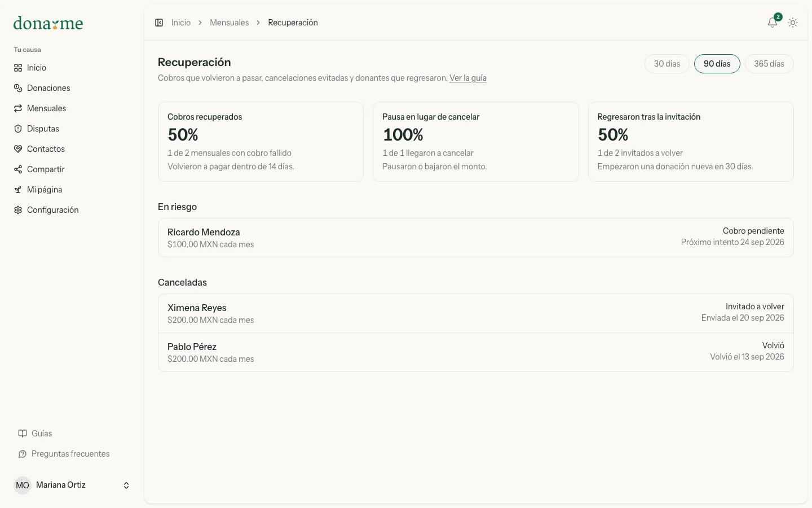Click the Donaciones coins icon
The height and width of the screenshot is (508, 812).
[x=18, y=88]
